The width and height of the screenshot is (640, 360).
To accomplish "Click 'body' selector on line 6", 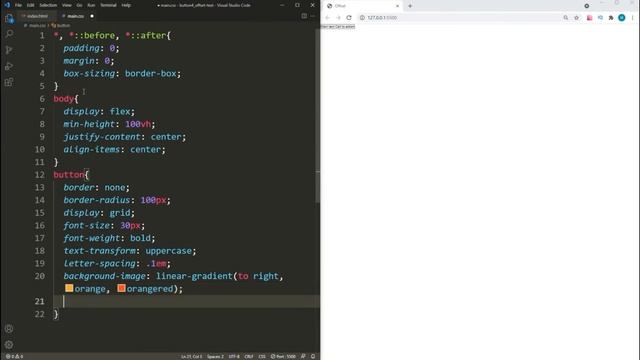I will 63,99.
